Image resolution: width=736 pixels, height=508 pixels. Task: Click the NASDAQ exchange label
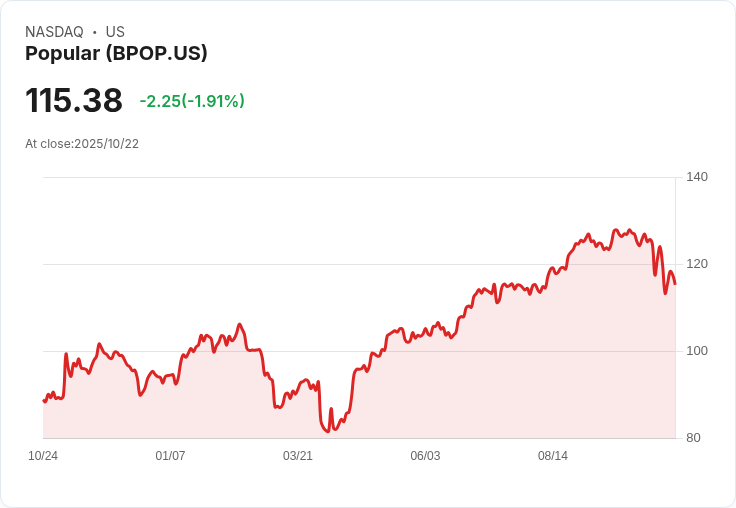point(54,32)
